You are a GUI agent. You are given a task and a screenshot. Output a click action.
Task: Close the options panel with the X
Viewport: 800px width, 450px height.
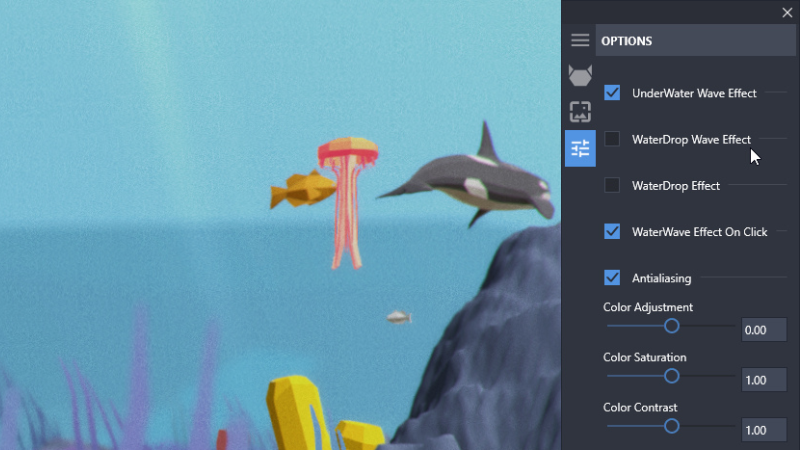coord(786,13)
